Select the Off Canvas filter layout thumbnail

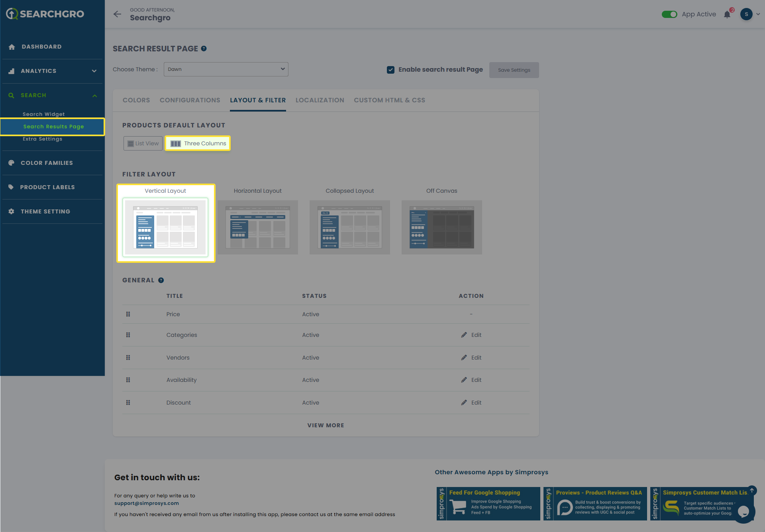tap(441, 227)
